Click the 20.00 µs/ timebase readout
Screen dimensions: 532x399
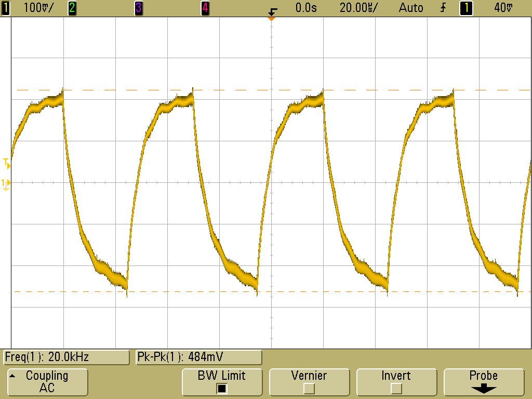click(358, 8)
